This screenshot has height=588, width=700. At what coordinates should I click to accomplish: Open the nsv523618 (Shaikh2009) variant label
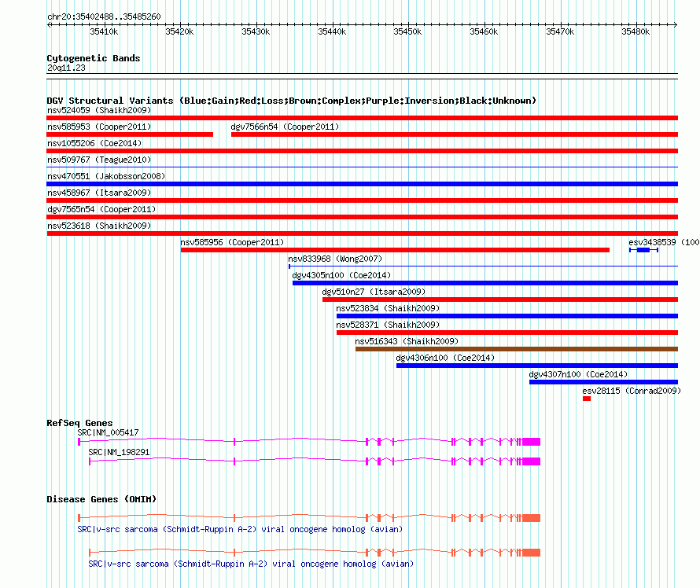(99, 226)
